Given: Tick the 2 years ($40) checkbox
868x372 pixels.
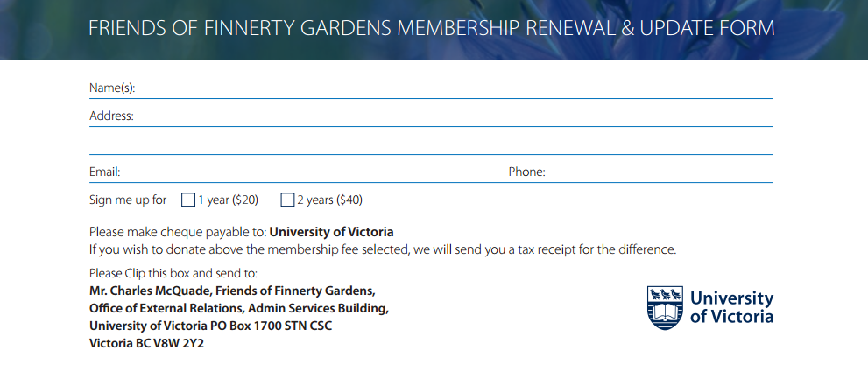Looking at the screenshot, I should [x=287, y=200].
